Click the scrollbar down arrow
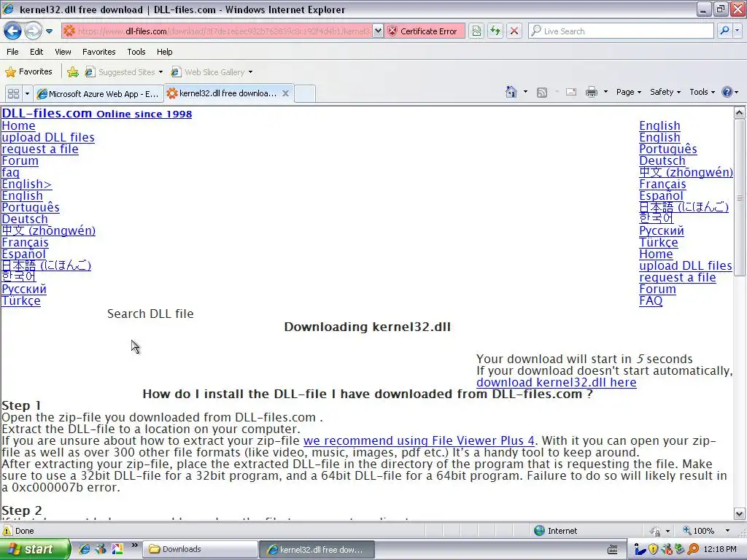747x560 pixels. (740, 514)
